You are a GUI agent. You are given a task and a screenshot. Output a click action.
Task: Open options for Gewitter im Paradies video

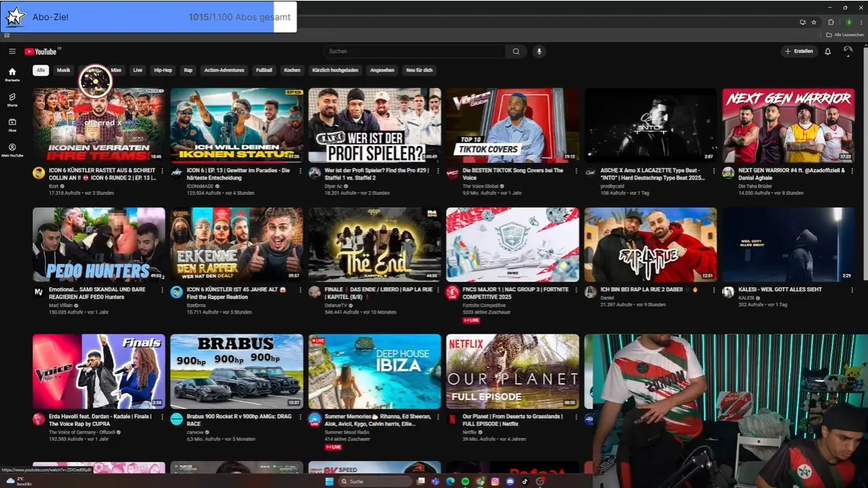coord(300,171)
